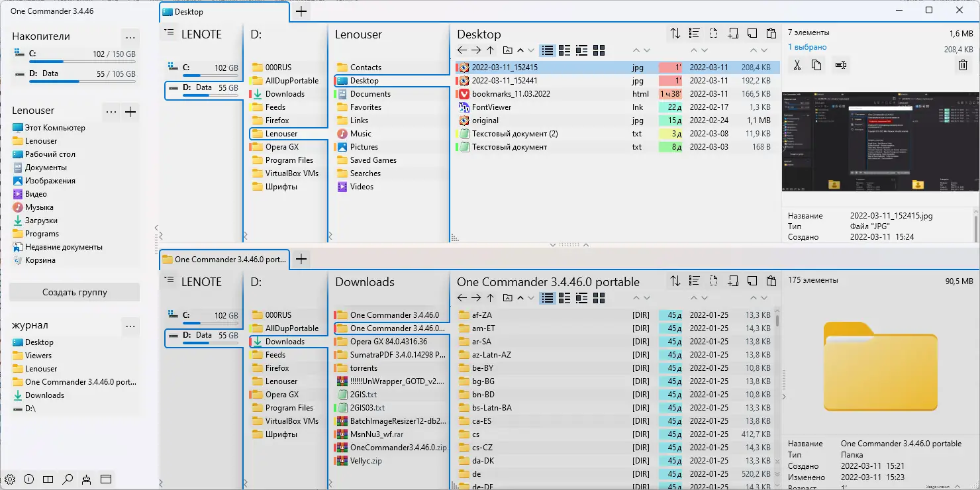
Task: Switch One Commander portable pane to details view
Action: (582, 298)
